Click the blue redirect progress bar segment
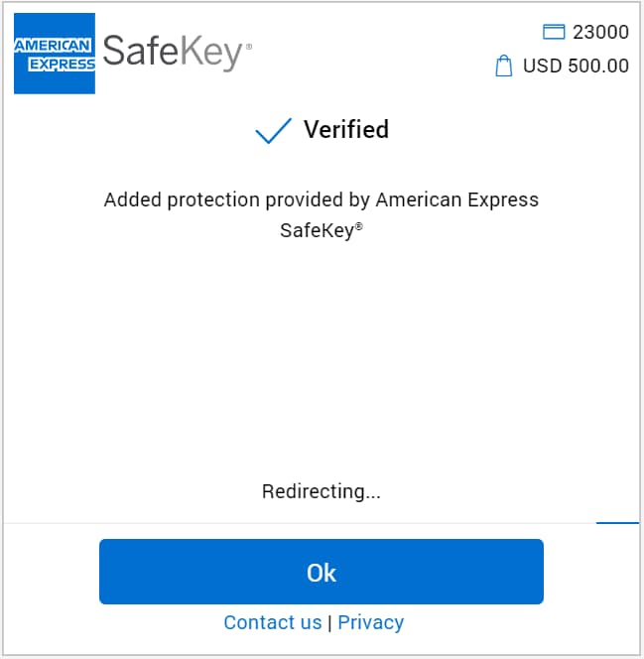The width and height of the screenshot is (644, 659). pyautogui.click(x=617, y=522)
